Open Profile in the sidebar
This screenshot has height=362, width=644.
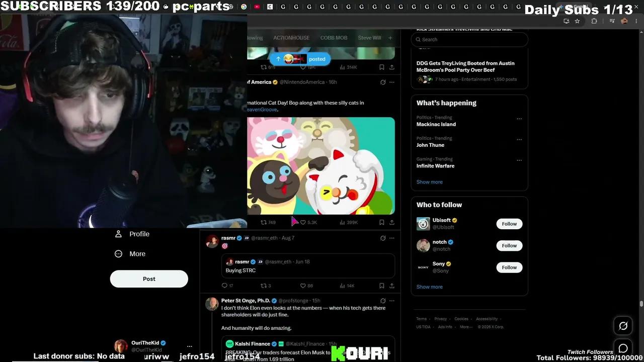[132, 234]
